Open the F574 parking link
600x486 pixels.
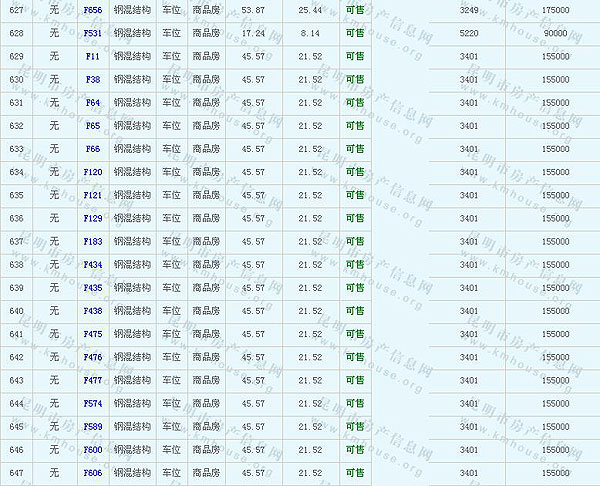(x=93, y=403)
